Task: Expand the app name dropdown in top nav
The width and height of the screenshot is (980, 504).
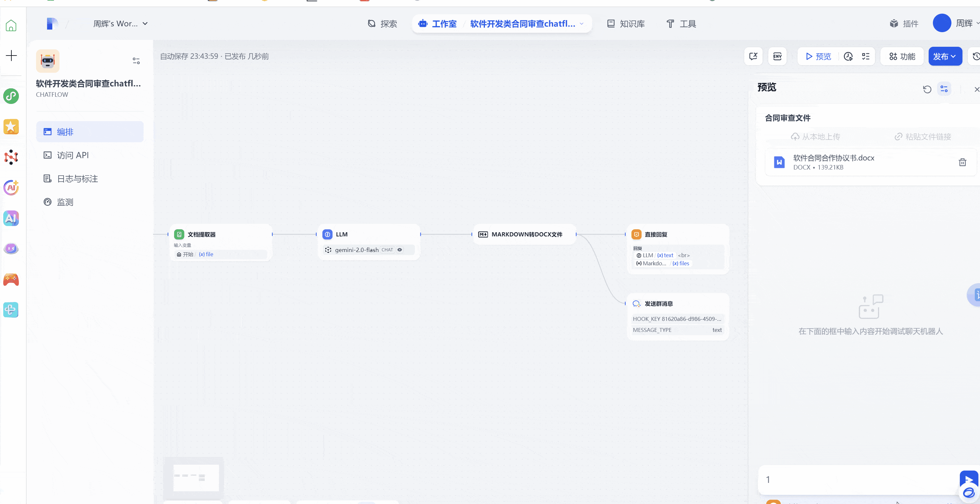Action: tap(581, 24)
